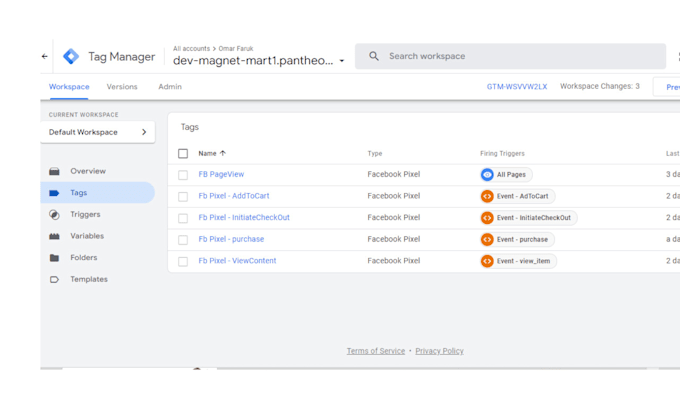Open the Fb Pixel - AddToCart tag
Viewport: 680px width, 409px height.
[x=234, y=196]
